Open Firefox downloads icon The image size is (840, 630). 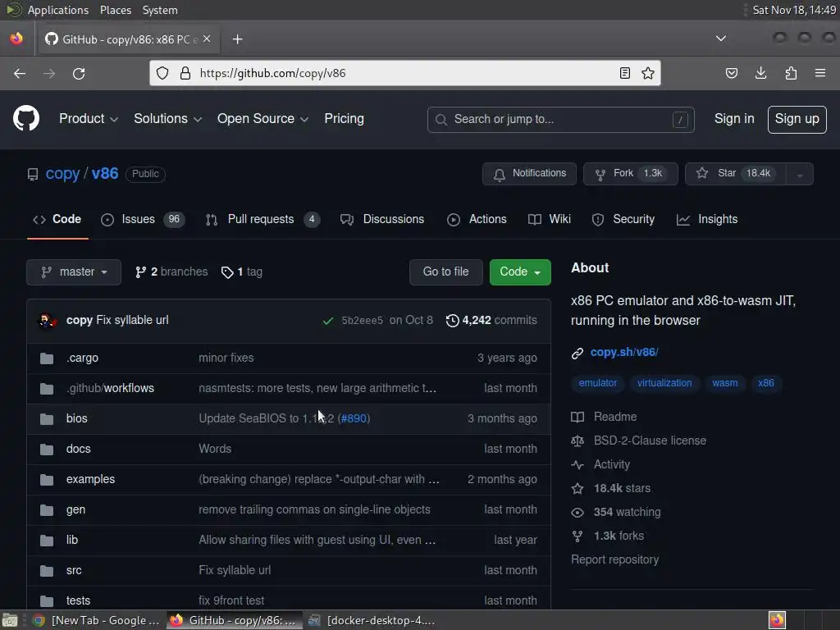point(760,73)
